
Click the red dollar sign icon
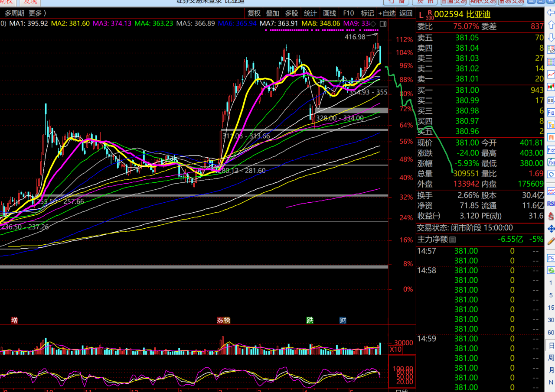click(x=551, y=217)
